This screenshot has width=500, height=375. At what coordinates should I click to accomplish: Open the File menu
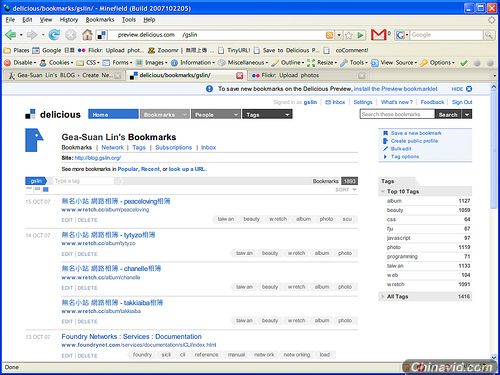point(10,20)
